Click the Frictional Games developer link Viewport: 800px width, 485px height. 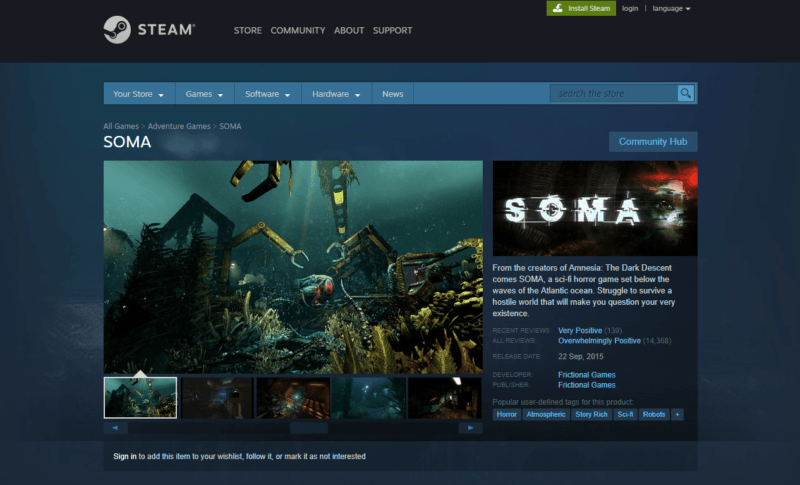pyautogui.click(x=586, y=375)
